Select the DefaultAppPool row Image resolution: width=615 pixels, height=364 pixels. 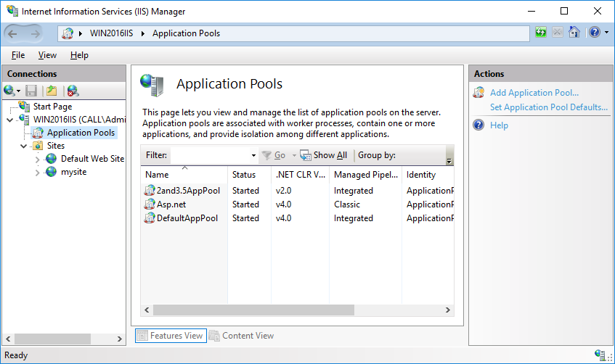pyautogui.click(x=297, y=218)
